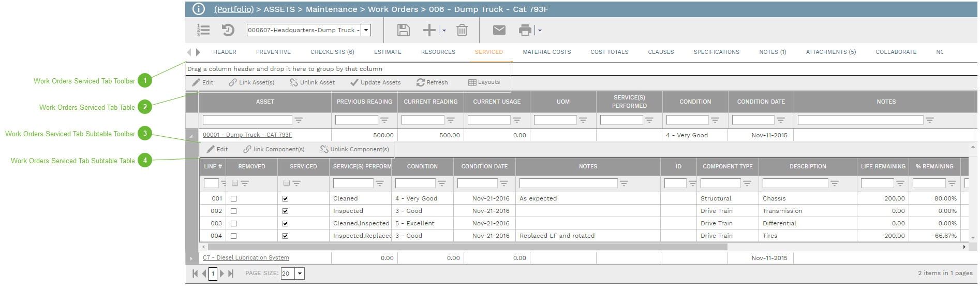Toggle Serviced checkbox for line 004
The image size is (980, 287).
tap(285, 236)
